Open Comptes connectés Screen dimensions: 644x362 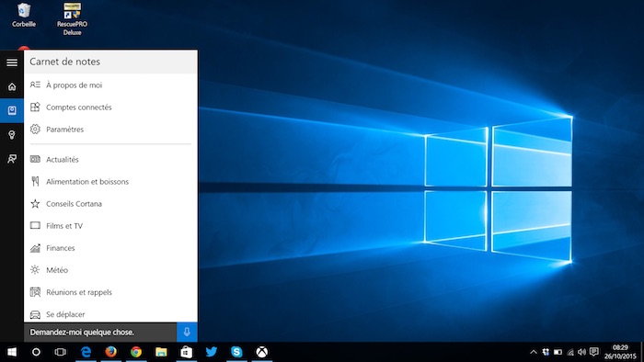(x=111, y=107)
